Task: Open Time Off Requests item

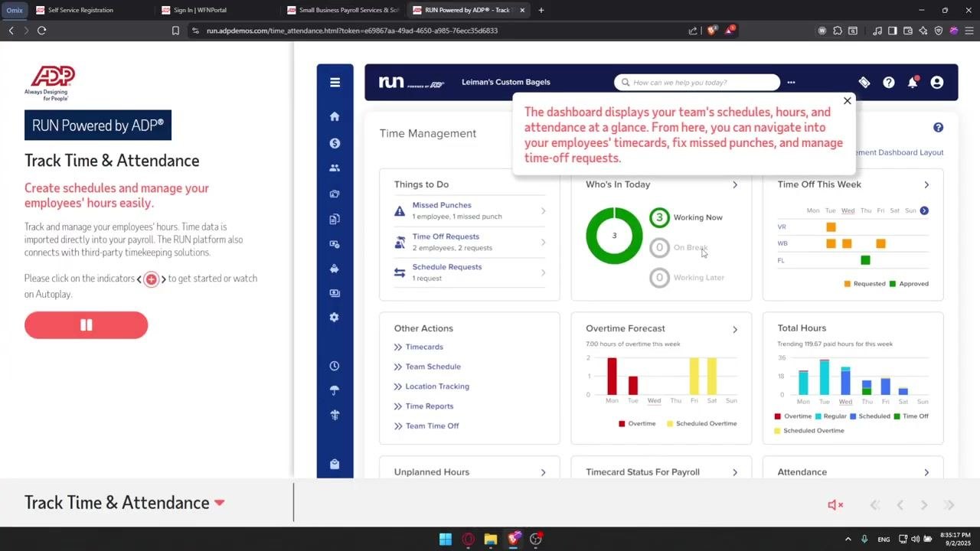Action: point(469,242)
